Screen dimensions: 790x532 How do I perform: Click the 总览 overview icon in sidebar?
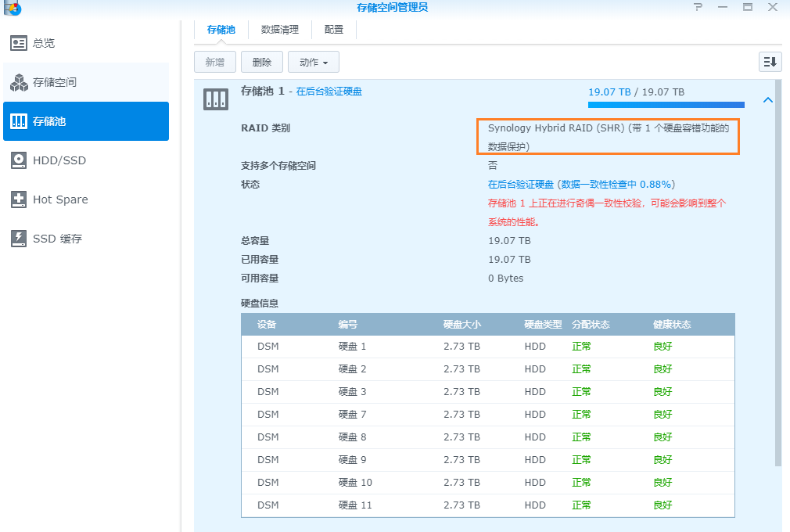pos(19,43)
